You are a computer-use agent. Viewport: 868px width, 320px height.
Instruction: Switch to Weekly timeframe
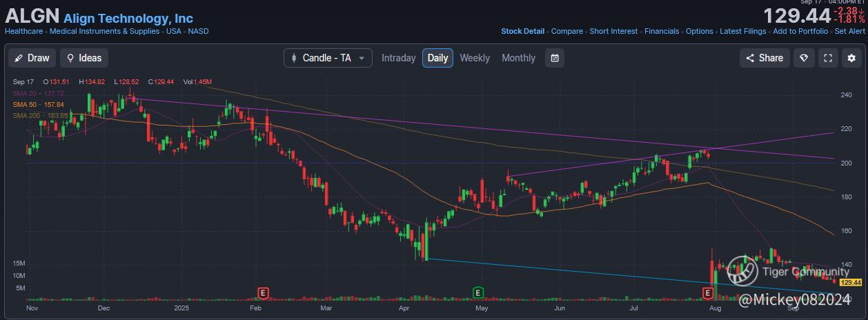(x=475, y=58)
